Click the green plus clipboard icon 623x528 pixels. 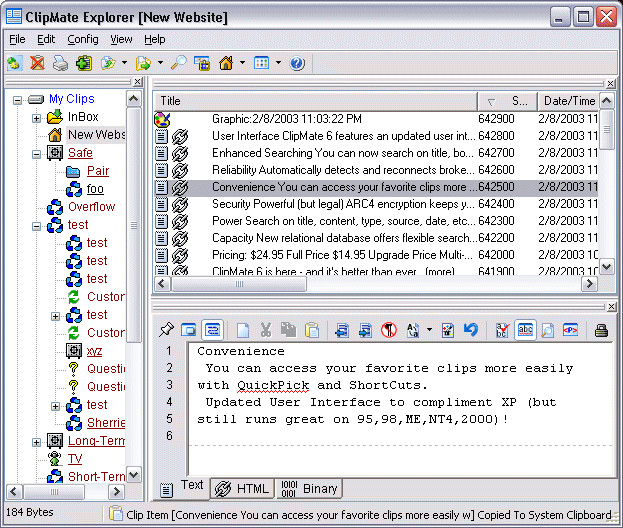(84, 63)
